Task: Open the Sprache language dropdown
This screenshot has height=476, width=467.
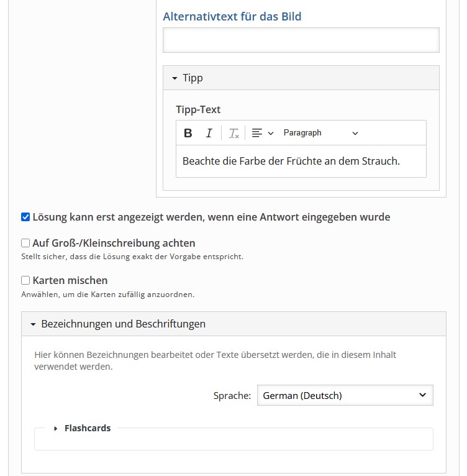Action: click(x=345, y=395)
